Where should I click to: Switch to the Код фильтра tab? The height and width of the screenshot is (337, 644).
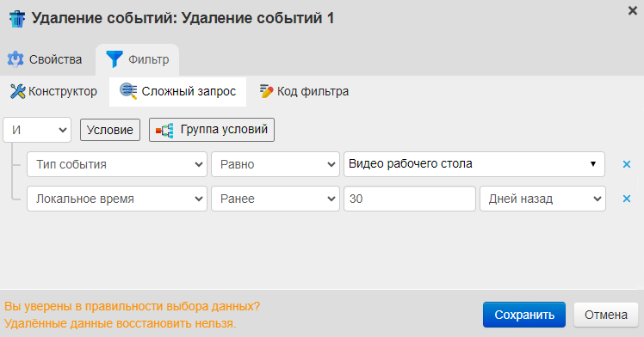(x=304, y=91)
